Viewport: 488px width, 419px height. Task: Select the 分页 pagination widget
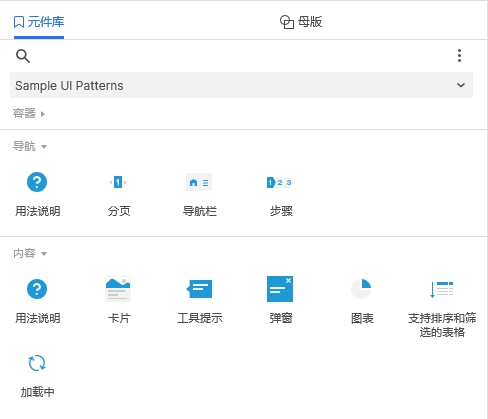[118, 194]
